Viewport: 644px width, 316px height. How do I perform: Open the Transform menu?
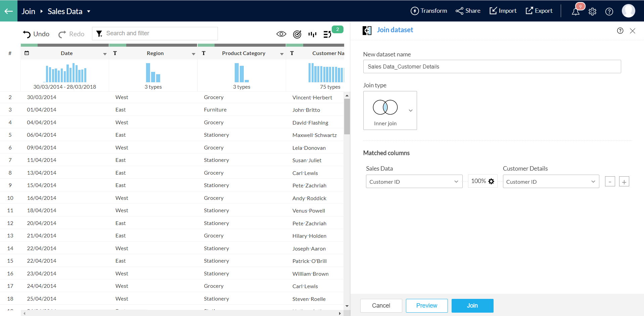click(x=429, y=11)
